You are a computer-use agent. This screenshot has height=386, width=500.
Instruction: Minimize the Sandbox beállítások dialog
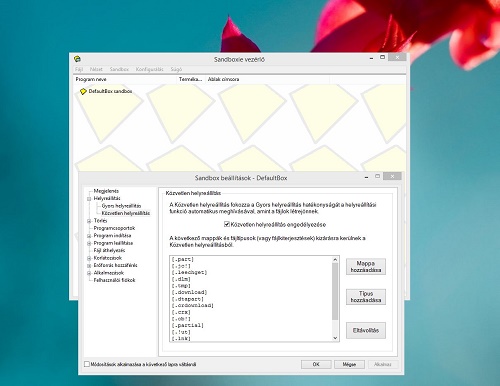[x=367, y=177]
